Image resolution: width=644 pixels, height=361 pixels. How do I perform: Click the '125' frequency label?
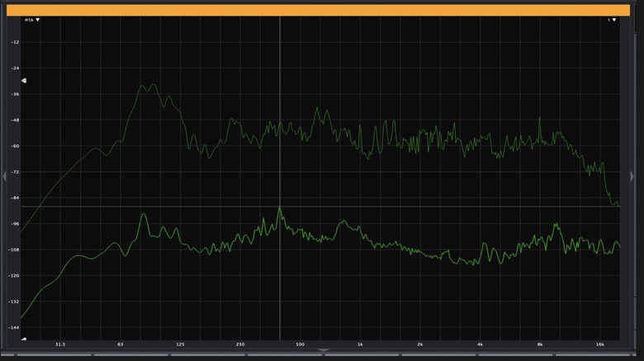[180, 344]
